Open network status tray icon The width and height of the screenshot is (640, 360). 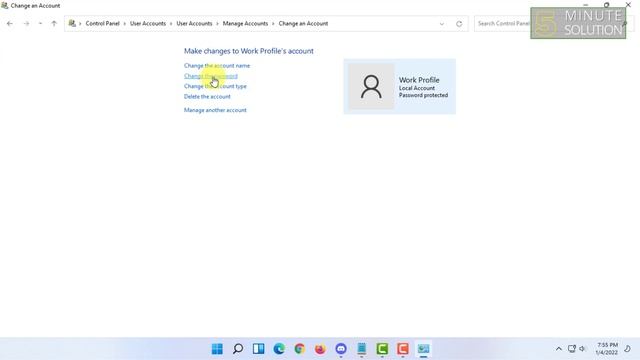[571, 349]
